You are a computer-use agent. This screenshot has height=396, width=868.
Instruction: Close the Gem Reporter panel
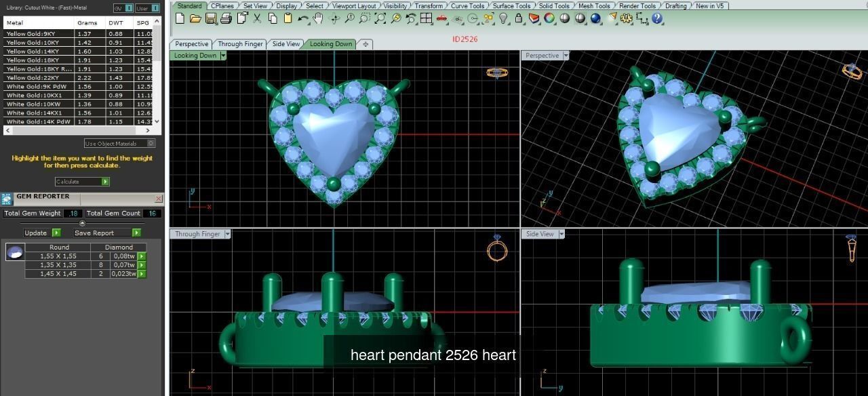point(159,199)
